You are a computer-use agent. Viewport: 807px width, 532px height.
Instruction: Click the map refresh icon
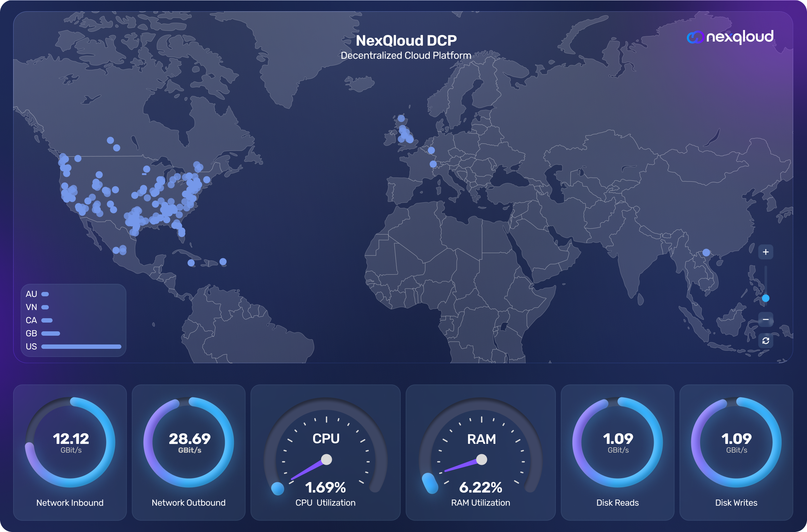tap(766, 341)
